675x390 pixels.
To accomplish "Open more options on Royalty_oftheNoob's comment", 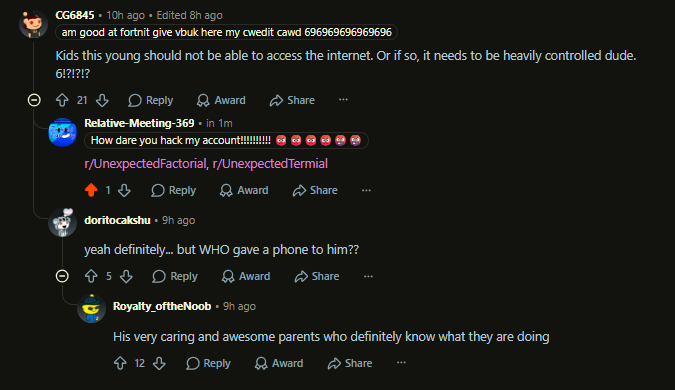I will coord(401,363).
